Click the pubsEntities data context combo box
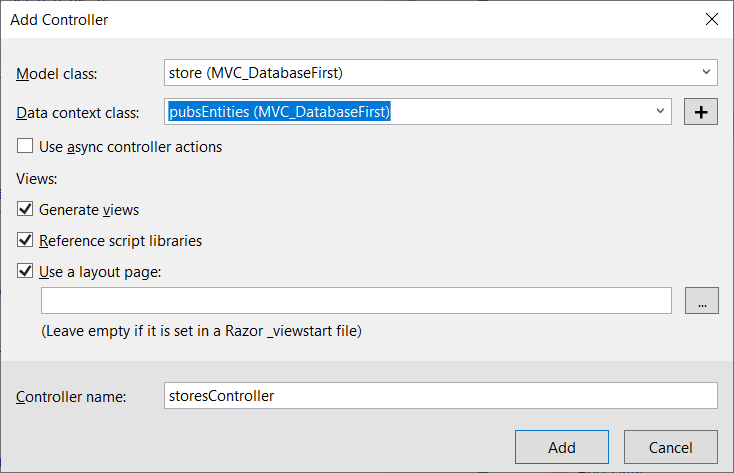This screenshot has width=734, height=473. pos(418,111)
